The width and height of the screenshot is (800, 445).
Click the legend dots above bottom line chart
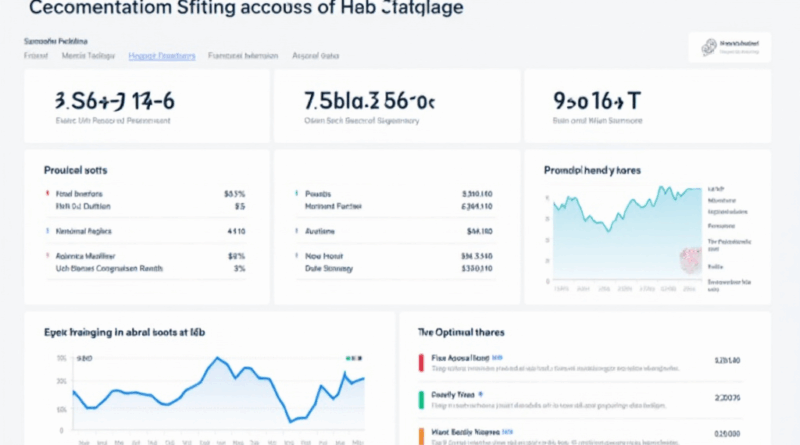[350, 357]
